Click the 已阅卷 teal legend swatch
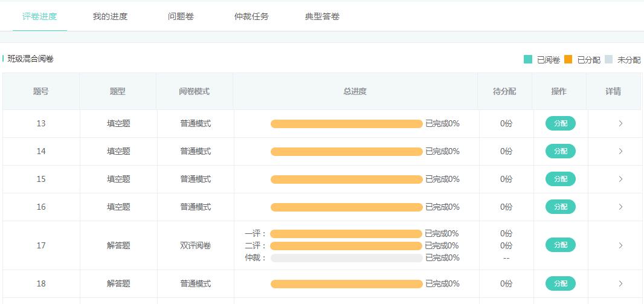The width and height of the screenshot is (644, 304). (528, 60)
